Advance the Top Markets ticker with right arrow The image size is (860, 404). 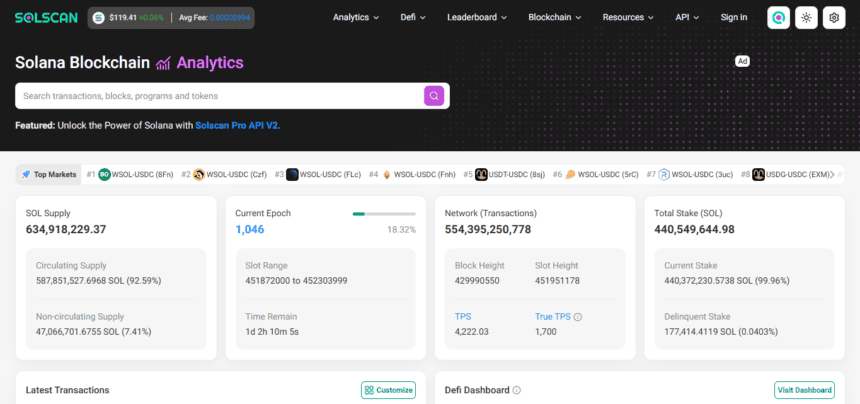(832, 174)
